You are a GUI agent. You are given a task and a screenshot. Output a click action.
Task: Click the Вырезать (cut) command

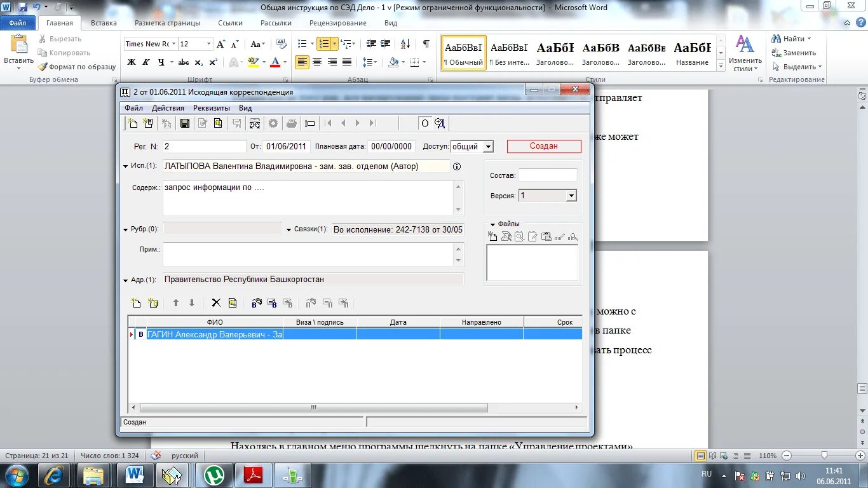60,39
